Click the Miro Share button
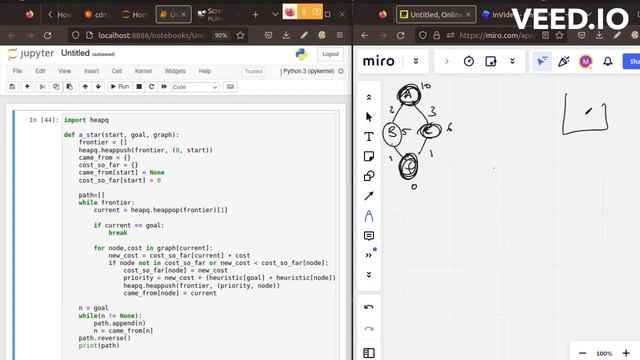640x360 pixels. coord(632,61)
